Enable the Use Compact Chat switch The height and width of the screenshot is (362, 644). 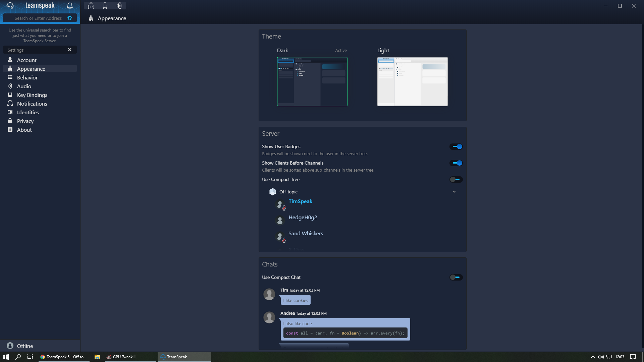(x=456, y=277)
